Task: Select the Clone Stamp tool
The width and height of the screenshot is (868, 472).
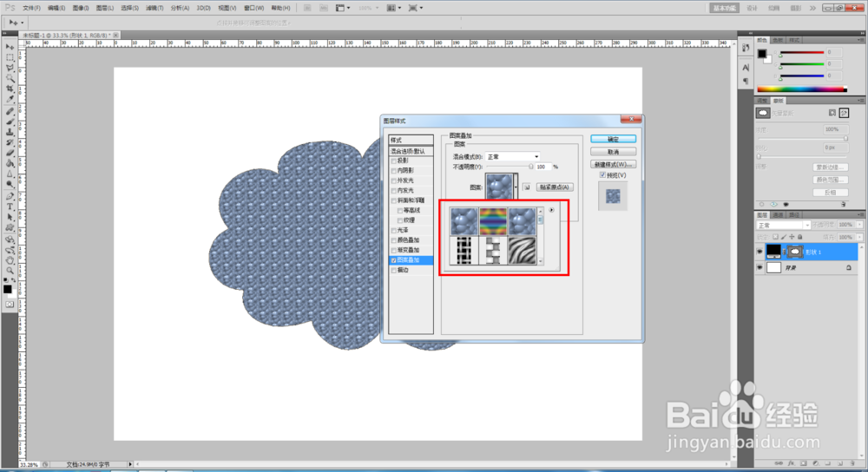Action: click(10, 132)
